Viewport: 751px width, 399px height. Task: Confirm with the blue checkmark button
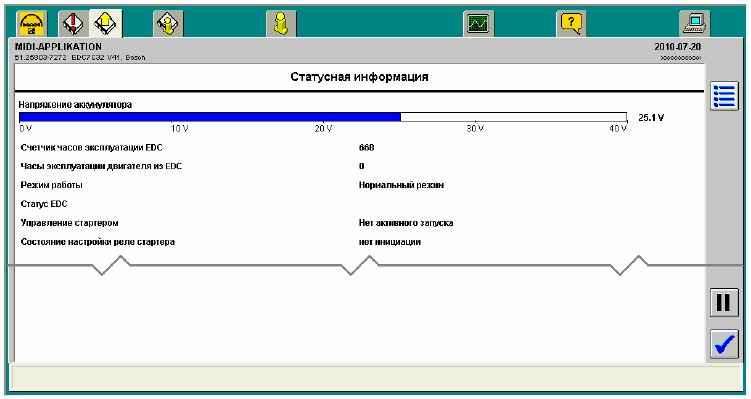point(724,344)
